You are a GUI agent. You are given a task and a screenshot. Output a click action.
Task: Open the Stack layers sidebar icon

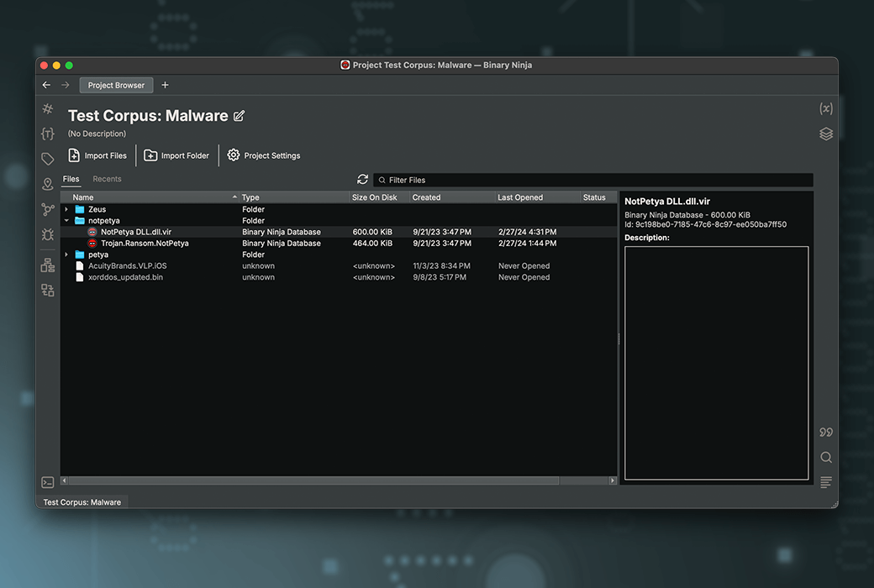[x=825, y=134]
